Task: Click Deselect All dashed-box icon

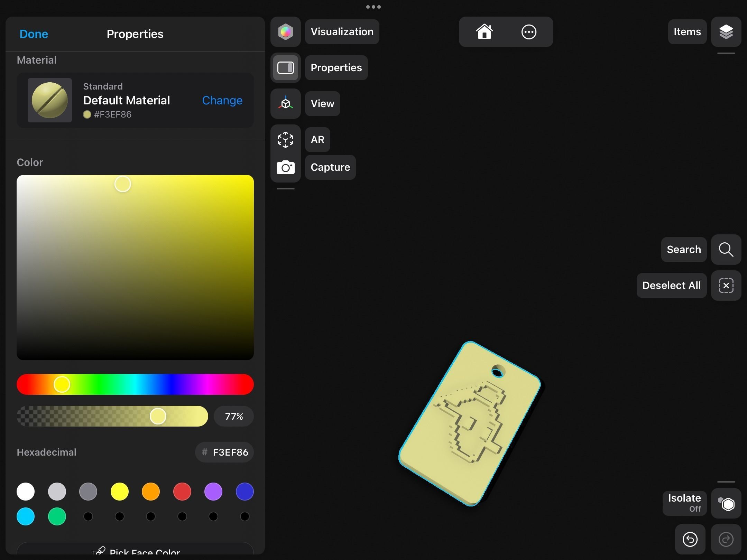Action: tap(726, 286)
